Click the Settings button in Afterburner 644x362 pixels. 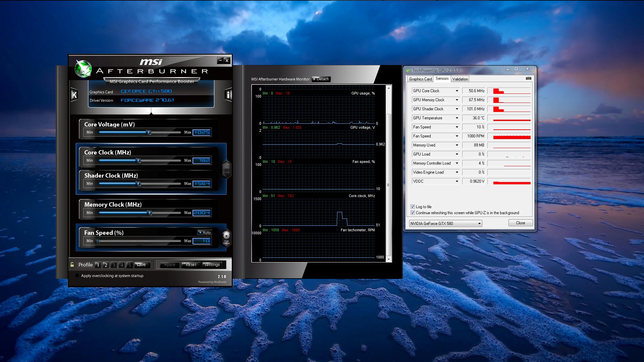[x=212, y=265]
